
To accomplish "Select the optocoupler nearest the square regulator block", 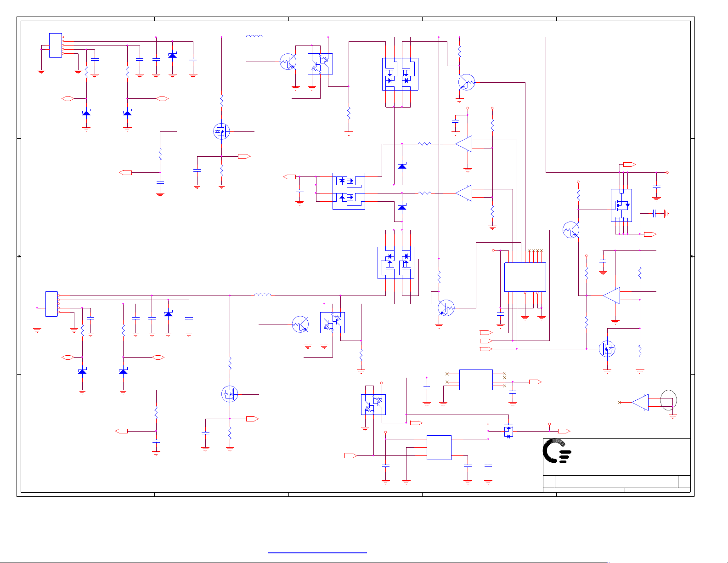I will pos(373,404).
